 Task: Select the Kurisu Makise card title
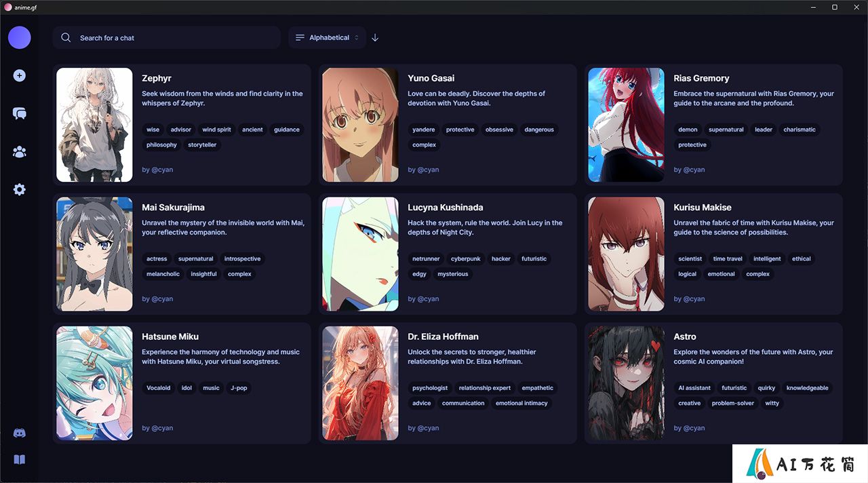click(703, 208)
